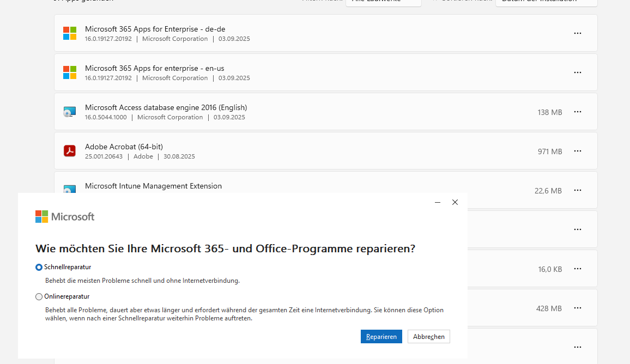The height and width of the screenshot is (364, 630).
Task: Click the Microsoft 365 en-us app icon
Action: click(x=70, y=72)
